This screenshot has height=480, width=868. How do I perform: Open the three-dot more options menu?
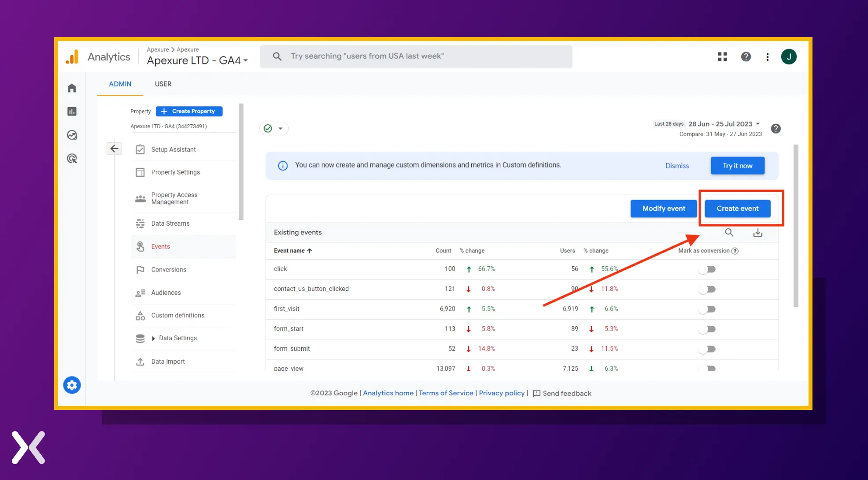pyautogui.click(x=768, y=56)
